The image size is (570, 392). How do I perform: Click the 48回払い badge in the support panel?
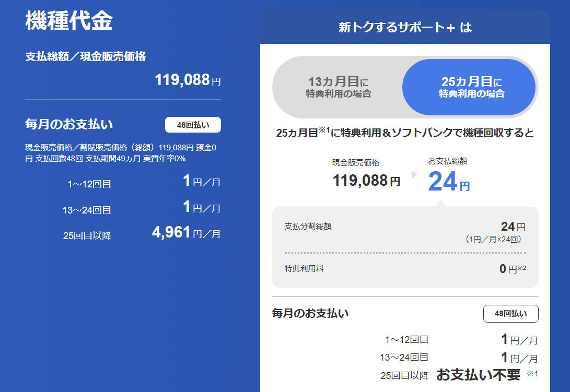pos(510,313)
